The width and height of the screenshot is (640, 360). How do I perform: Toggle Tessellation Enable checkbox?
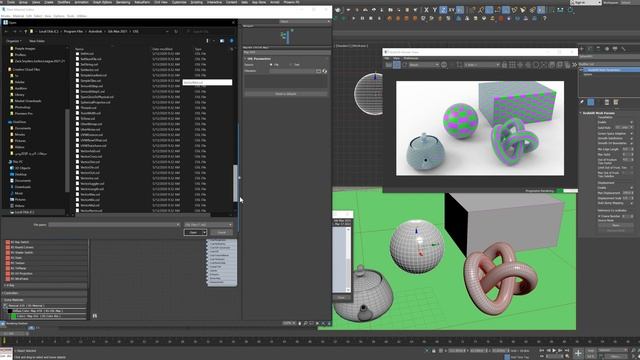pyautogui.click(x=631, y=122)
